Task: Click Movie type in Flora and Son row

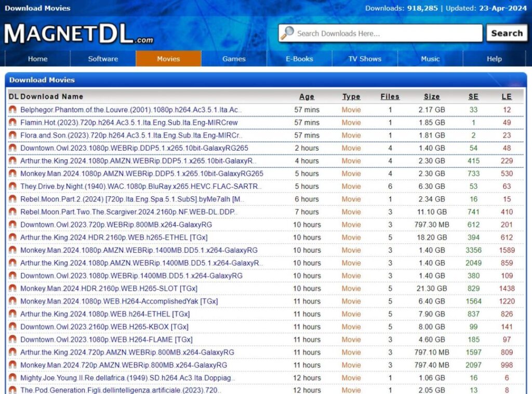Action: tap(351, 135)
